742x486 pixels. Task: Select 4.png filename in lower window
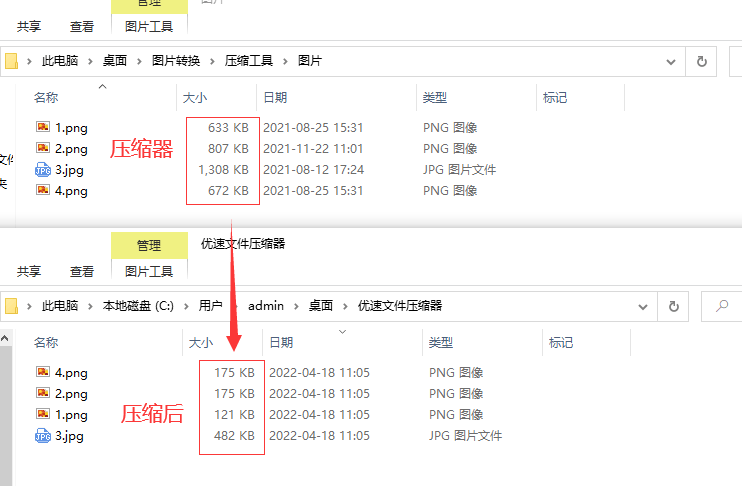point(71,373)
